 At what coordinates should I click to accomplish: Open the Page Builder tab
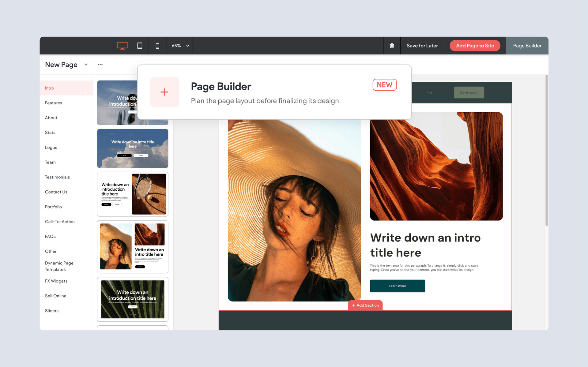click(x=527, y=46)
